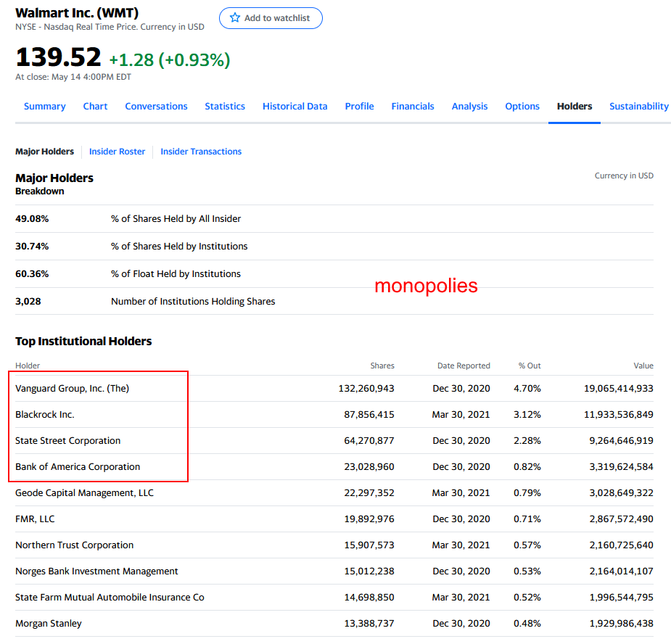Open the Conversations tab
Screen dimensions: 671x644
coord(156,106)
